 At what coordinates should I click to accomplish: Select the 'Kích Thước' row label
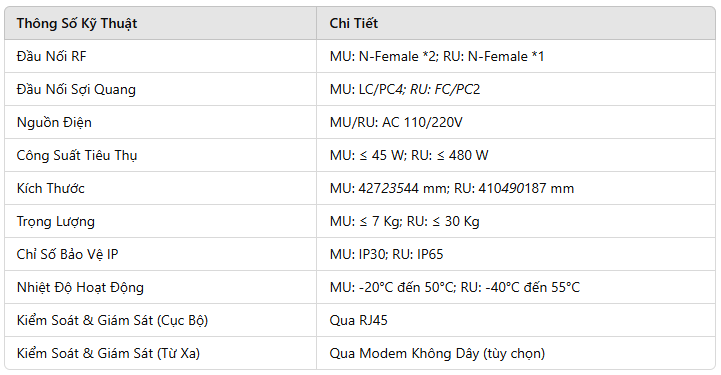pyautogui.click(x=51, y=188)
